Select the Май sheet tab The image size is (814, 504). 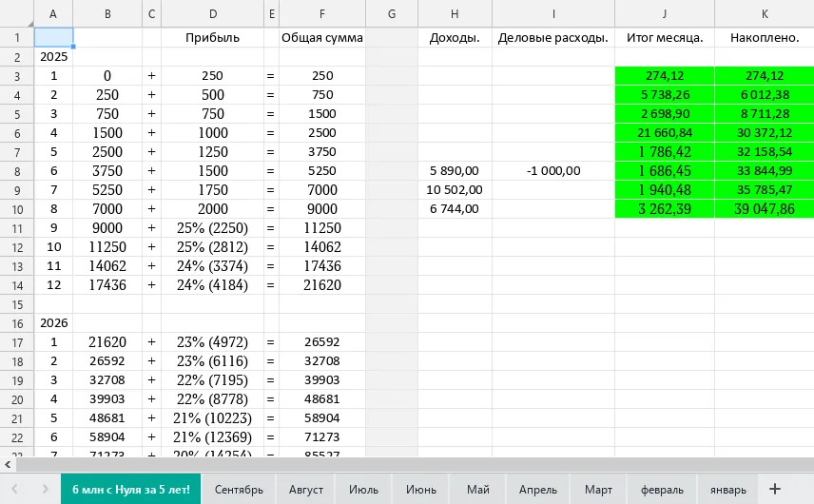point(478,490)
